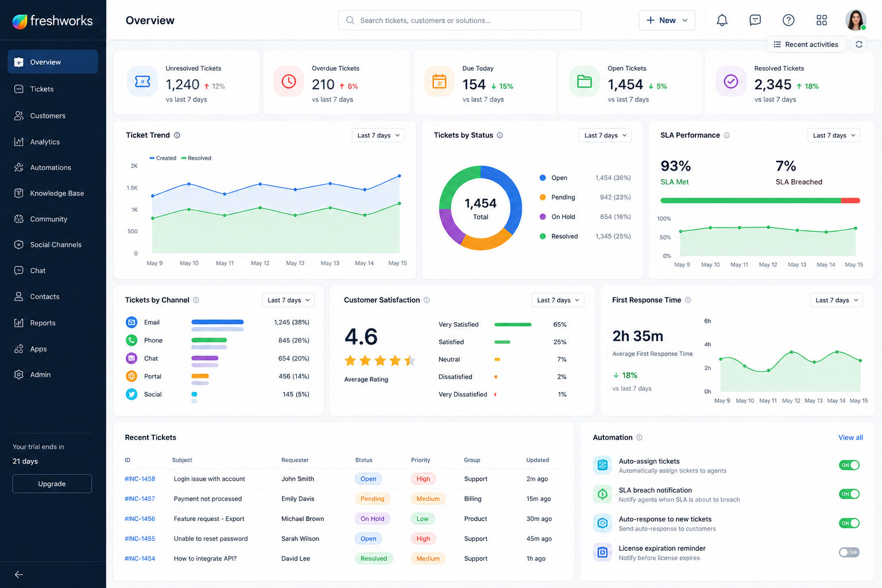882x588 pixels.
Task: Click the info icon next to Ticket Trend
Action: pos(177,136)
